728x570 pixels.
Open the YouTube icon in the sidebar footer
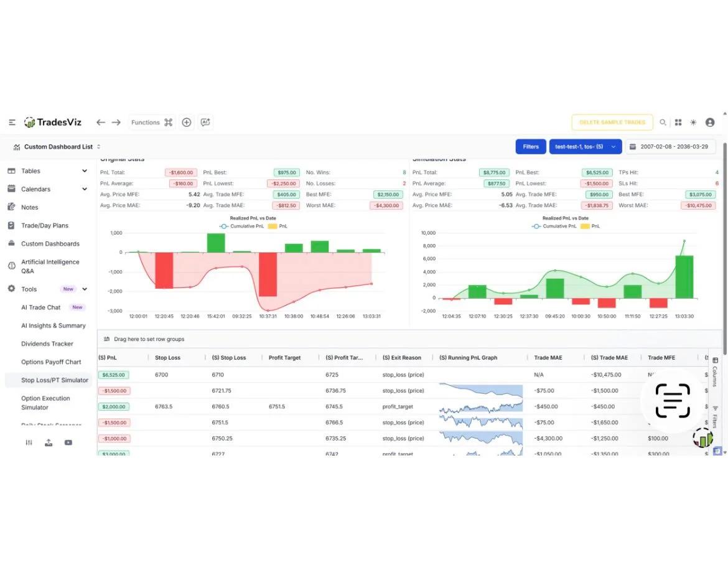69,442
